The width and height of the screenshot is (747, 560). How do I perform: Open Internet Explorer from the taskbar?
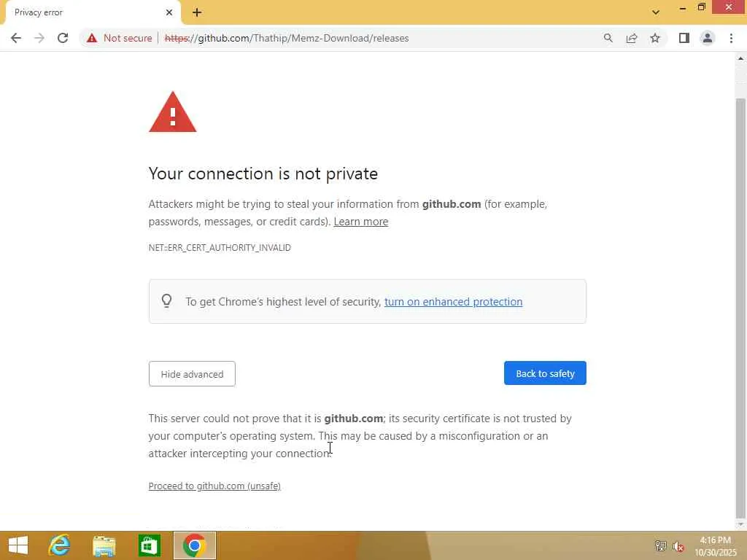[59, 545]
